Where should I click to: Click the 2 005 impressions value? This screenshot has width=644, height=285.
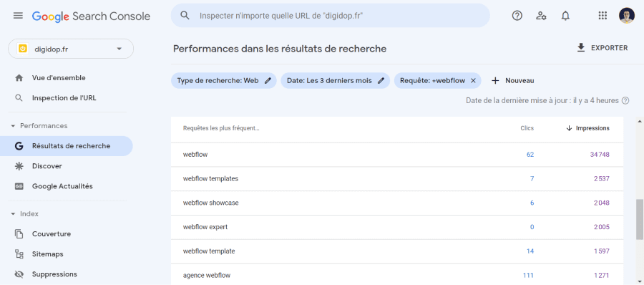click(x=602, y=227)
